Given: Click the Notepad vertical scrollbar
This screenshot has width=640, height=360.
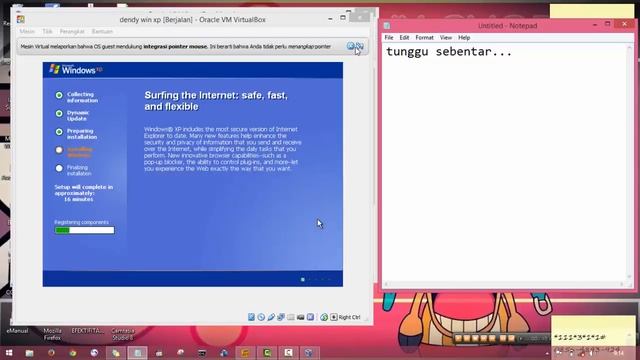Looking at the screenshot, I should pyautogui.click(x=629, y=162).
